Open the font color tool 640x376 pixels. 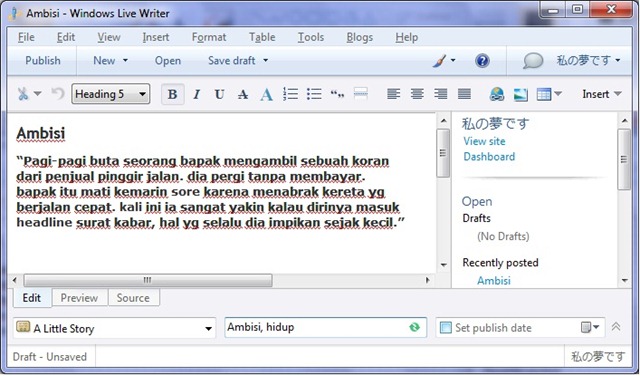point(266,94)
